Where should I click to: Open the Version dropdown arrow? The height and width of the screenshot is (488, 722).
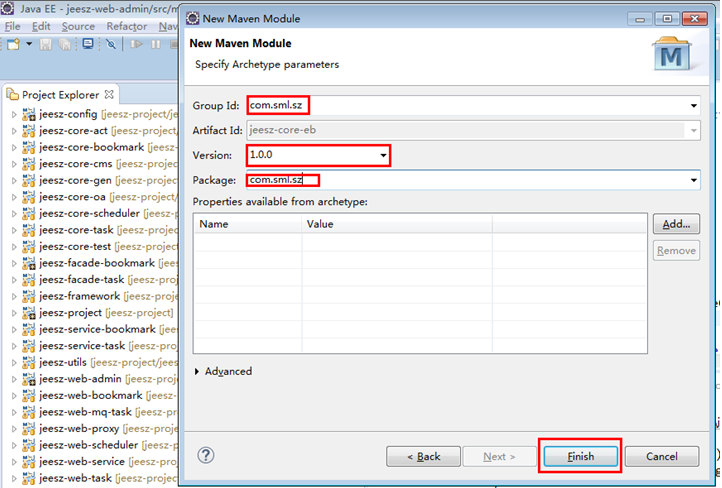coord(383,155)
